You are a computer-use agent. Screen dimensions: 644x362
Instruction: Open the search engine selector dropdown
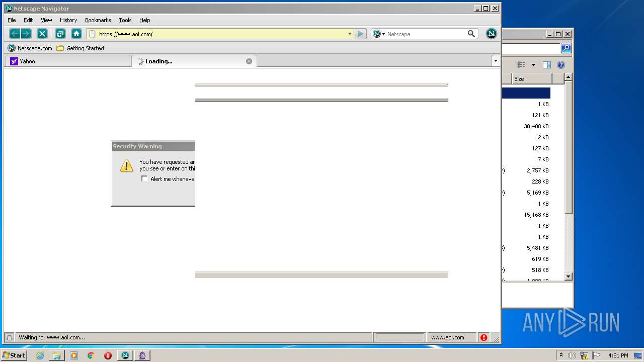378,34
